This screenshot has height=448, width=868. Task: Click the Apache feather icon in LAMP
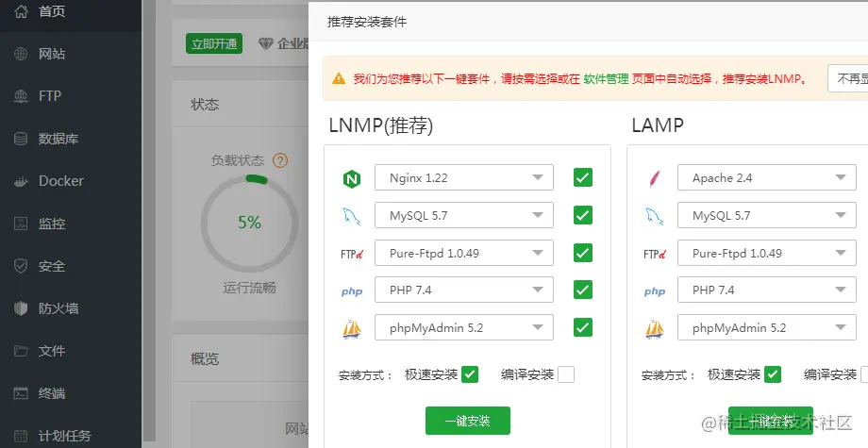tap(655, 178)
